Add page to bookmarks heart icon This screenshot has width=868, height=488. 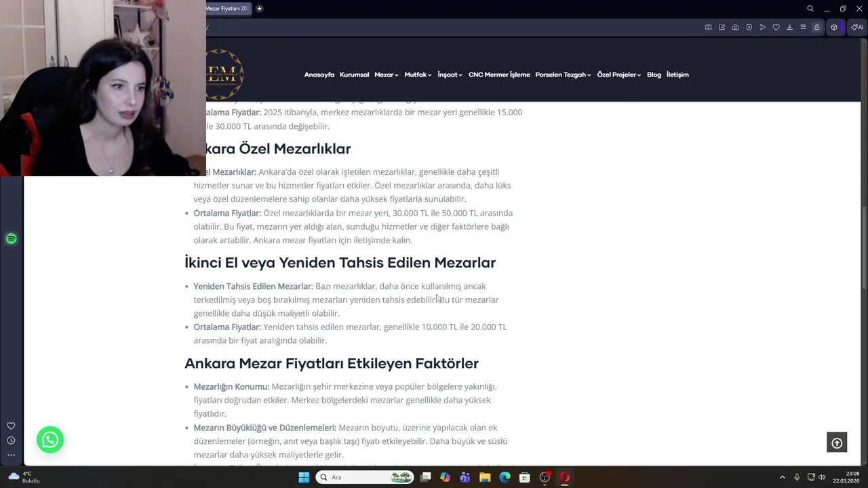pyautogui.click(x=776, y=27)
